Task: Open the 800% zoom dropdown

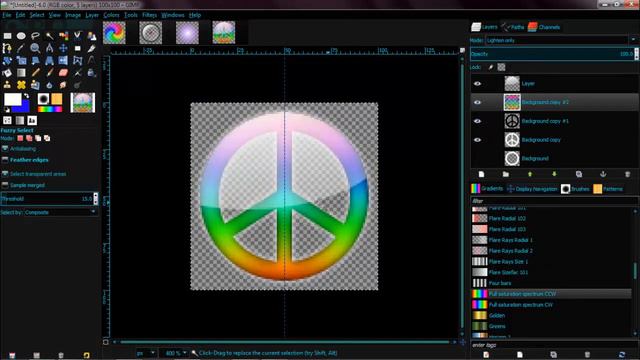Action: coord(175,353)
